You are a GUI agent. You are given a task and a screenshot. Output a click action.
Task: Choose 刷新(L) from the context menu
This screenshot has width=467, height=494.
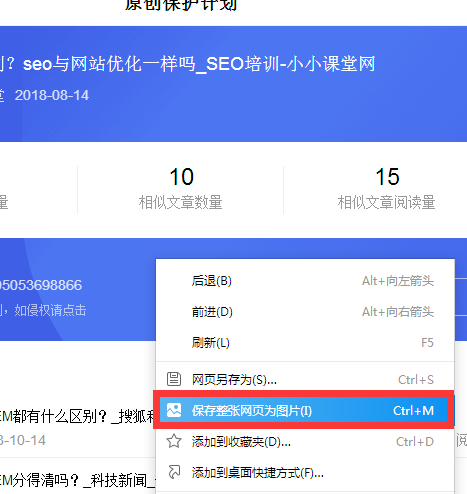[305, 343]
